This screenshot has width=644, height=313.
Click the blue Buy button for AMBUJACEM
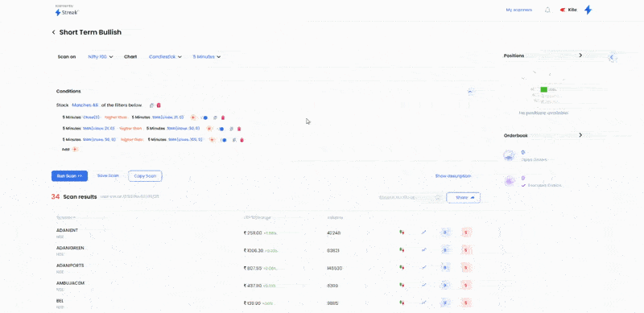445,285
